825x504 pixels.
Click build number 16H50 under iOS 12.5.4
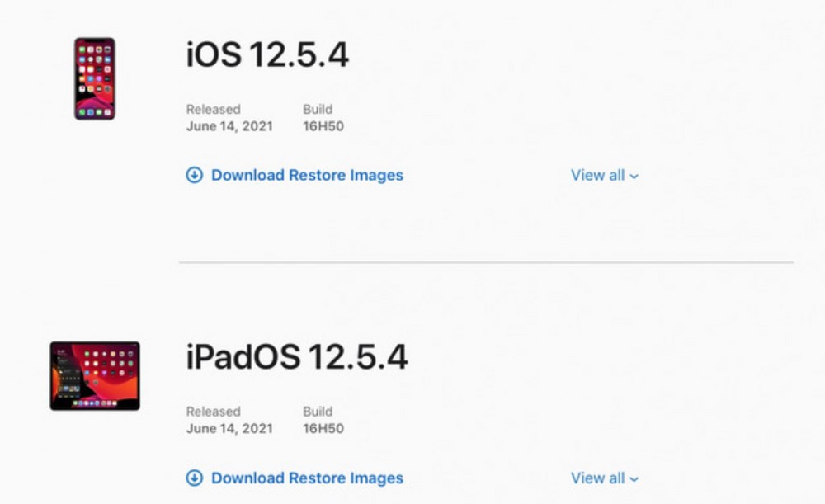323,126
